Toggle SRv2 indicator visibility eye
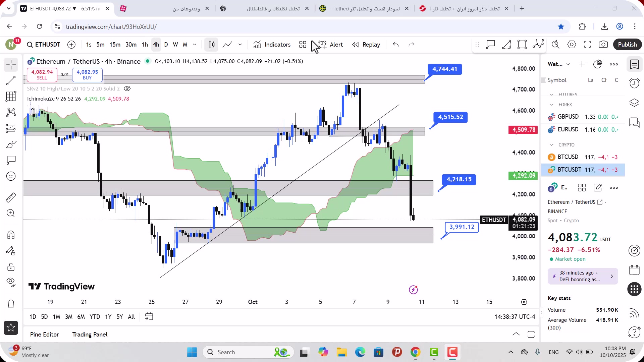Image resolution: width=644 pixels, height=362 pixels. [x=127, y=89]
